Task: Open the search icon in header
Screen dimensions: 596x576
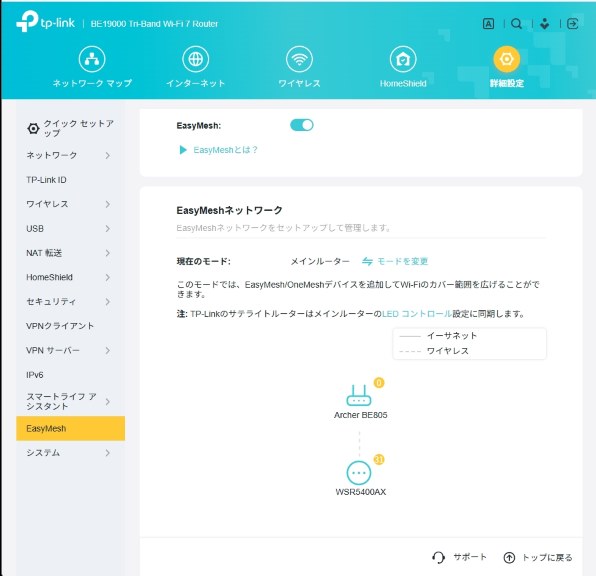Action: point(516,24)
